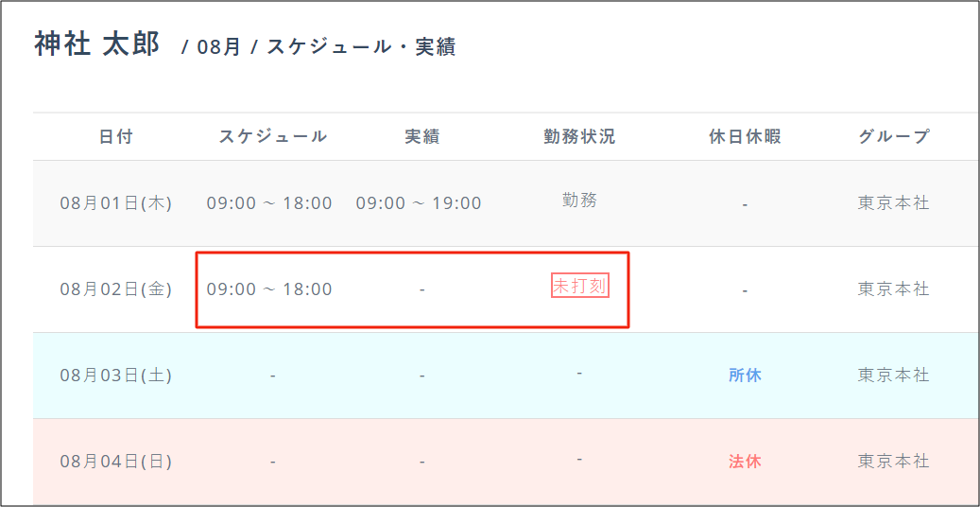The height and width of the screenshot is (507, 980).
Task: Select the グループ column header
Action: (x=894, y=136)
